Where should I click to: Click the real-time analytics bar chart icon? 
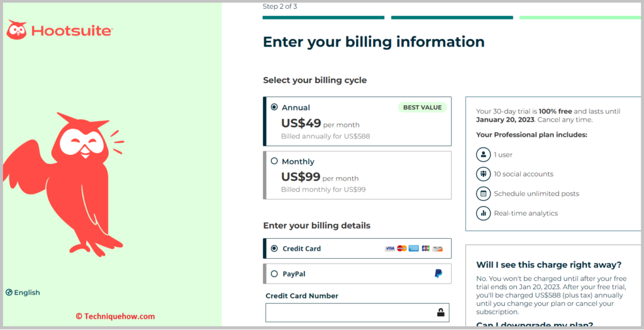pos(484,213)
